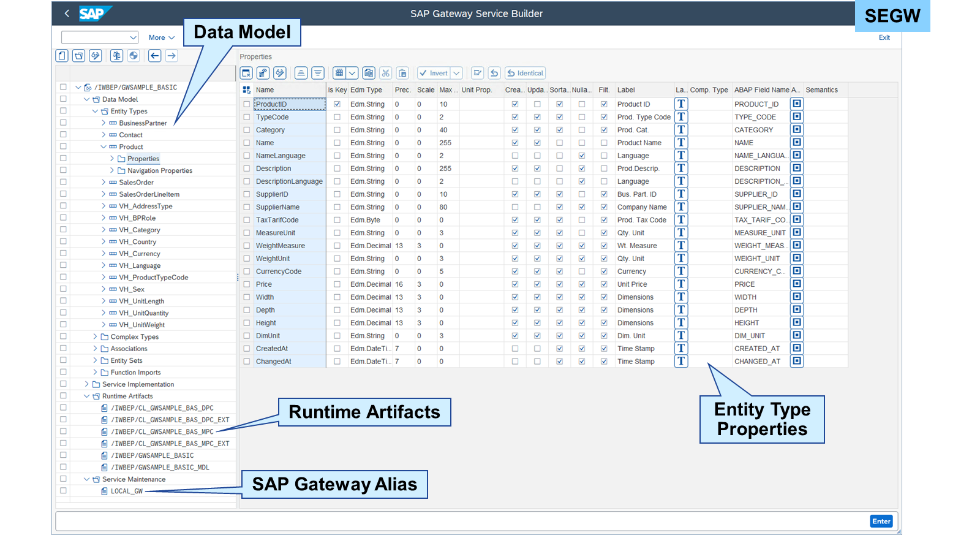Select the Entity Sets folder
Viewport: 980px width, 535px height.
click(126, 361)
